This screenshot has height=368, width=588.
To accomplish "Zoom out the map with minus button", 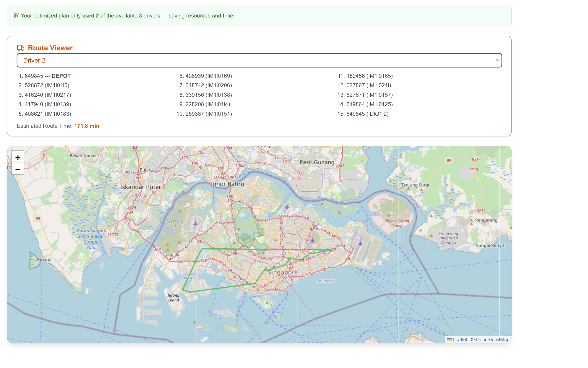I will (18, 169).
